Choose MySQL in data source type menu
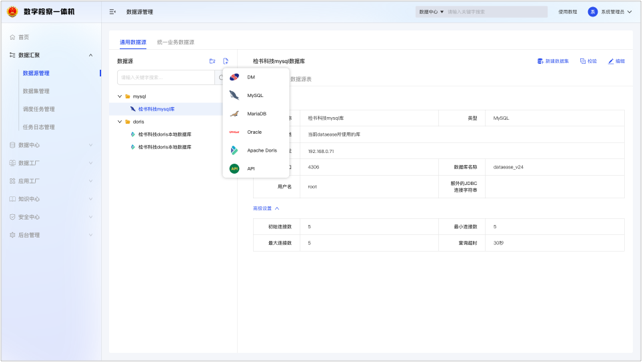 (256, 95)
